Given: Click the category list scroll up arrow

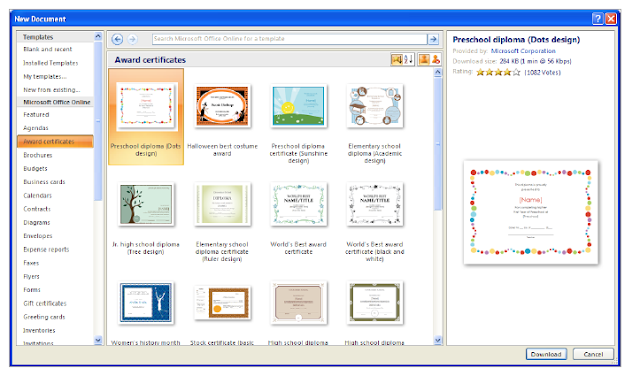Looking at the screenshot, I should 98,36.
